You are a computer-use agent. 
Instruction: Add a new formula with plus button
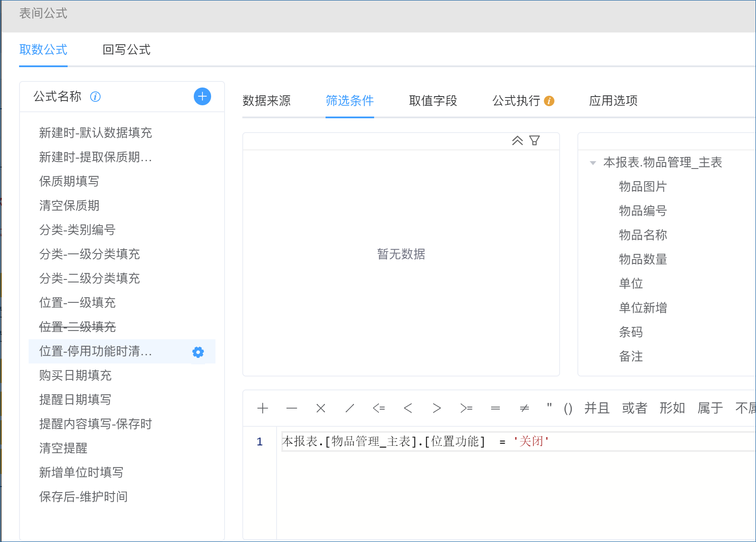point(202,96)
